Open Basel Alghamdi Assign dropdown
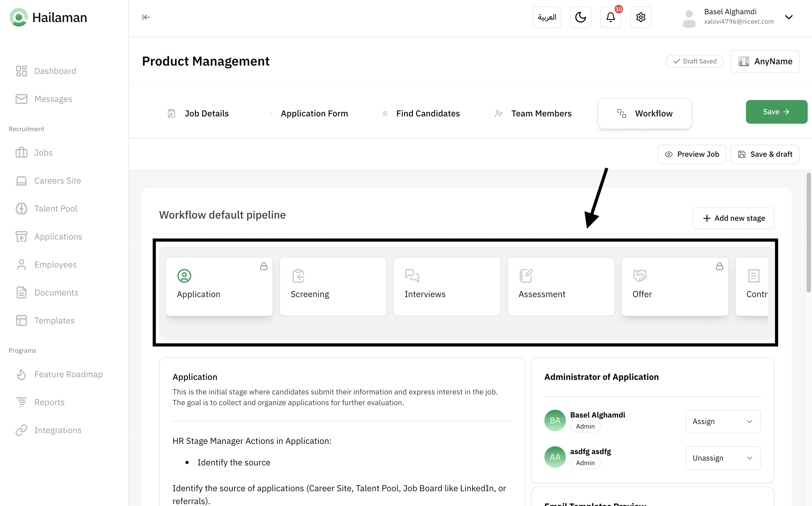812x506 pixels. (x=723, y=421)
